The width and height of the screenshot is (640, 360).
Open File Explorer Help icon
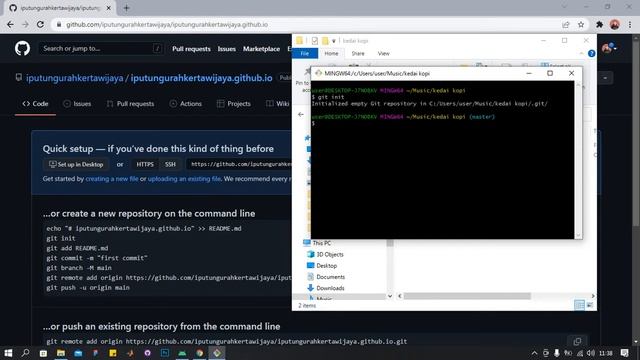click(591, 53)
